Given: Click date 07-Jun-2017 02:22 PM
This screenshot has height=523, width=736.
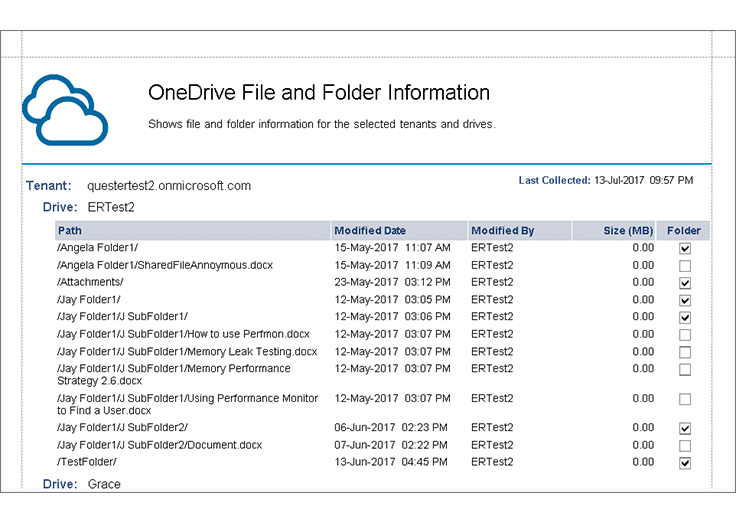Looking at the screenshot, I should pos(391,445).
